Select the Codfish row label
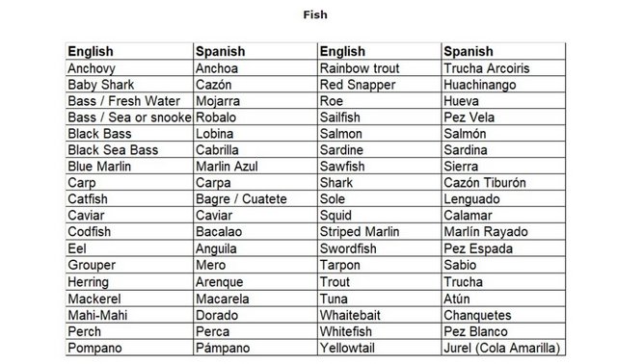The width and height of the screenshot is (617, 364). tap(129, 231)
